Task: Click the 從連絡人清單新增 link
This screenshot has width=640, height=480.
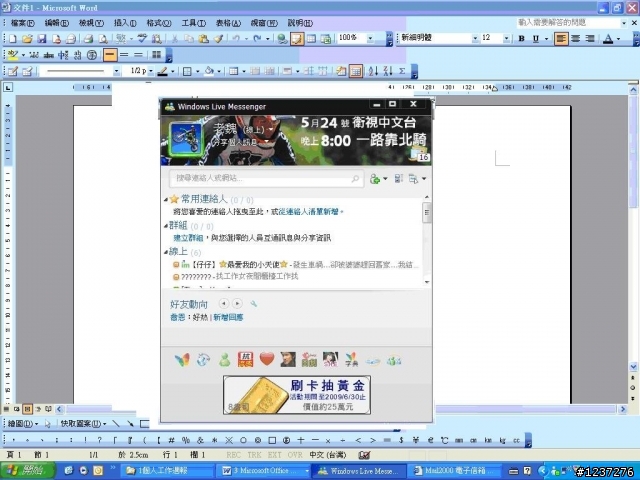Action: point(309,212)
